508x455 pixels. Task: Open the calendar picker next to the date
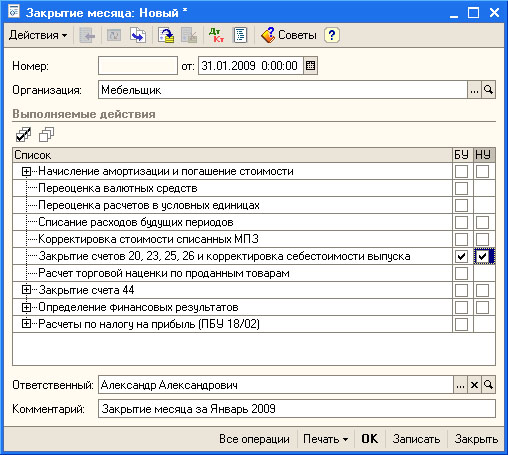click(310, 65)
